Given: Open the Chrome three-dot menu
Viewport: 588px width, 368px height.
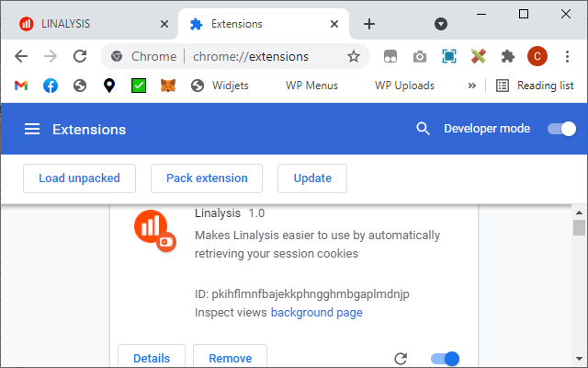Looking at the screenshot, I should tap(567, 57).
